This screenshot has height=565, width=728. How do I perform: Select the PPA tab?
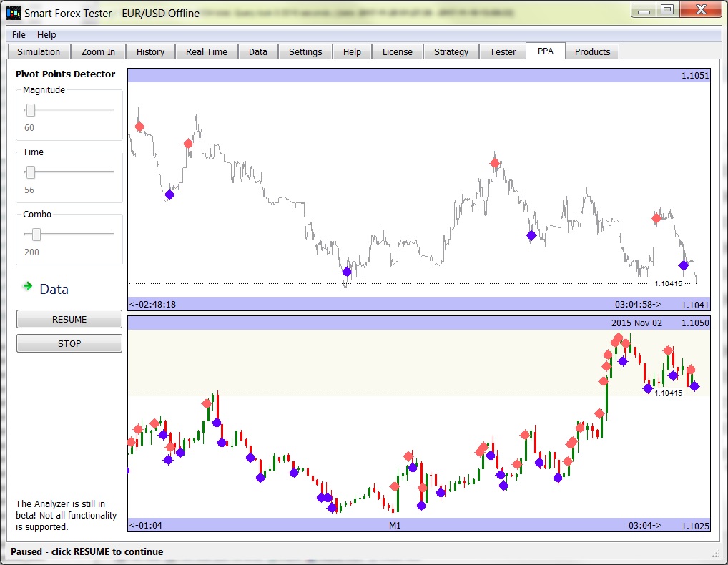click(x=546, y=51)
